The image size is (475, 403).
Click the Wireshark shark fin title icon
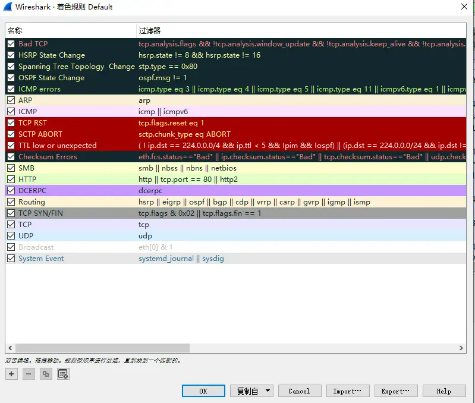pos(8,7)
